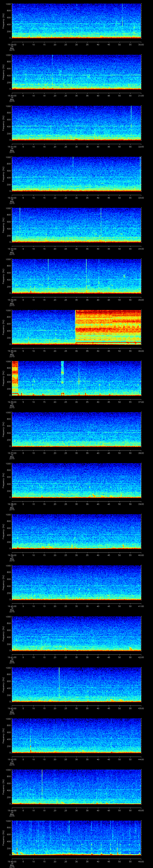This screenshot has height=868, width=153.
Task: Click the 19:43:00 start time label
Action: 12,759
